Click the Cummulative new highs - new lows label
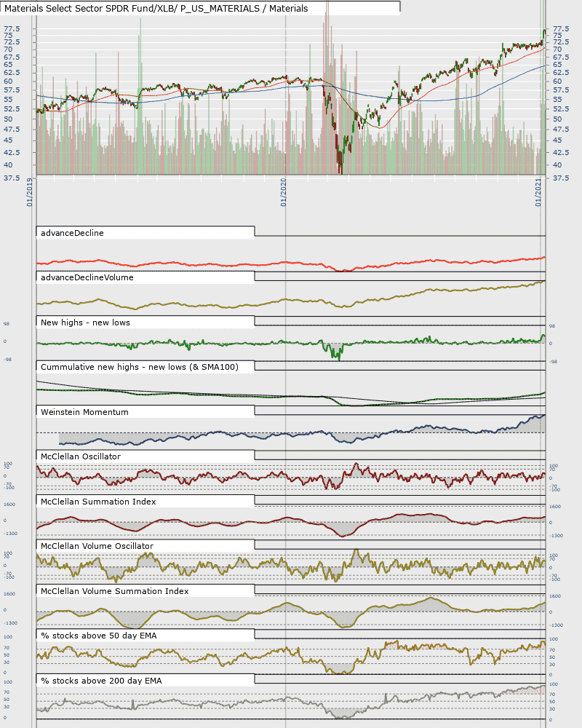Viewport: 582px width, 728px height. pyautogui.click(x=140, y=367)
